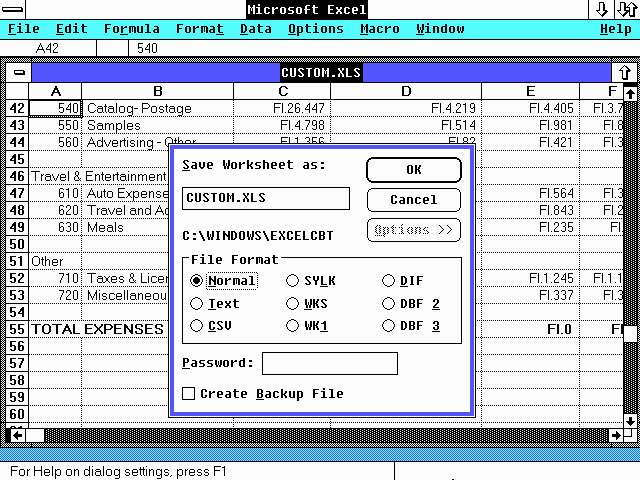Confirm saving with the OK button

[414, 170]
